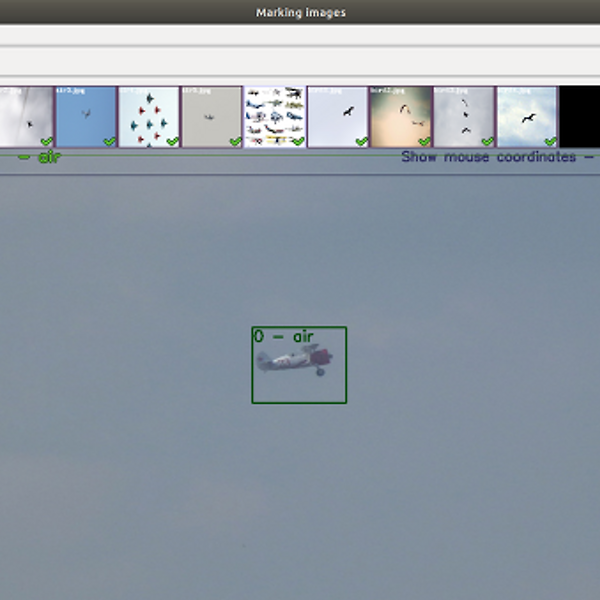Select the aircraft collage thumbnail
600x600 pixels.
(x=275, y=117)
